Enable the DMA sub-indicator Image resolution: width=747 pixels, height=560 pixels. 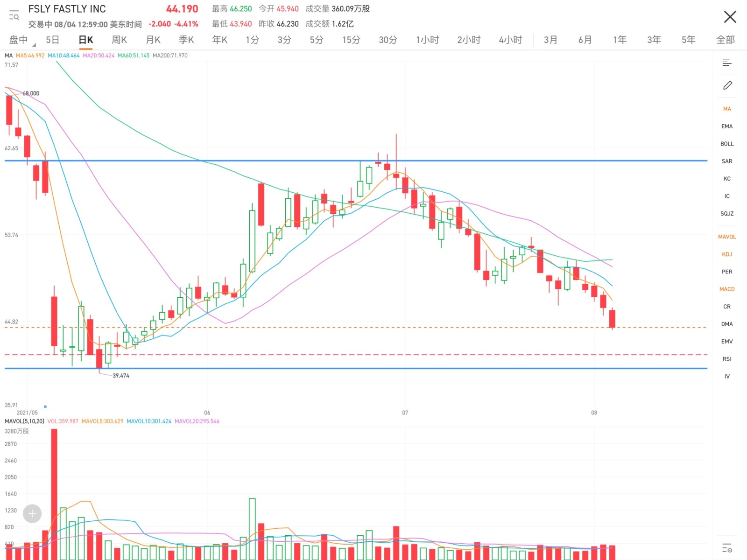pos(727,324)
